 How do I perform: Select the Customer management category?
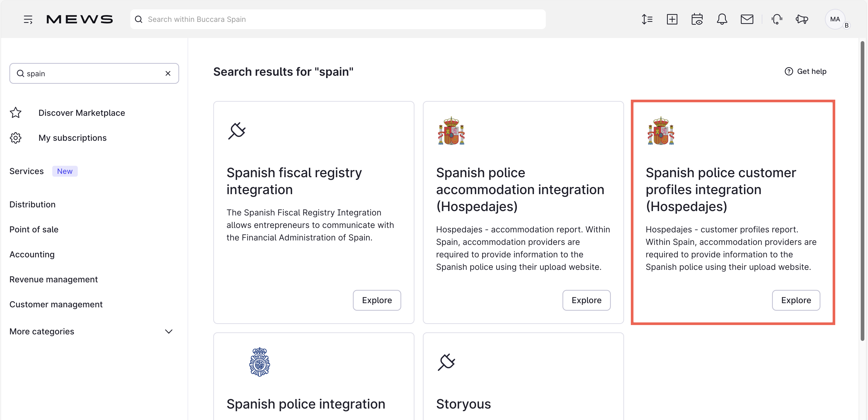56,304
